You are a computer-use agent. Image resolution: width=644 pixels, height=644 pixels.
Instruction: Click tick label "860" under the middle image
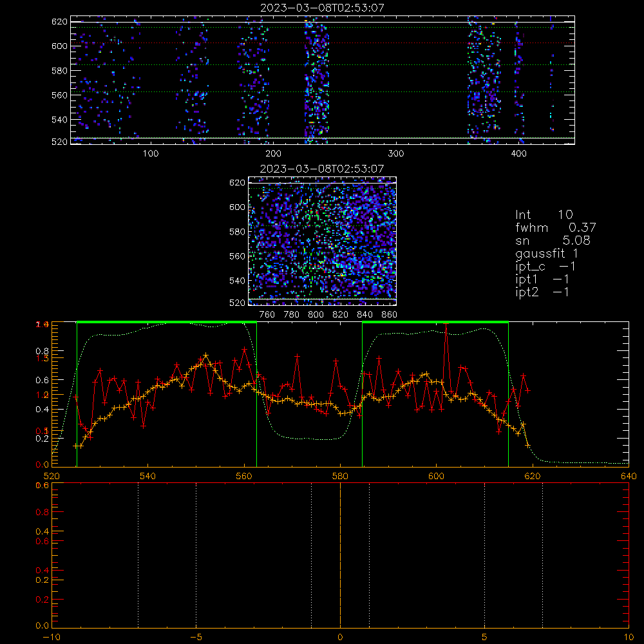click(x=390, y=315)
